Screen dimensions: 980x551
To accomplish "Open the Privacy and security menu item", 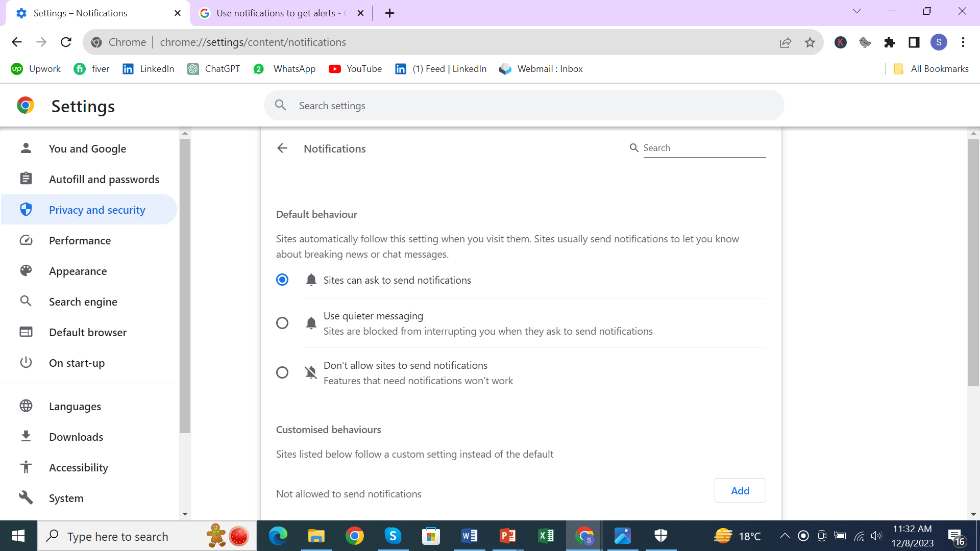I will click(x=97, y=209).
